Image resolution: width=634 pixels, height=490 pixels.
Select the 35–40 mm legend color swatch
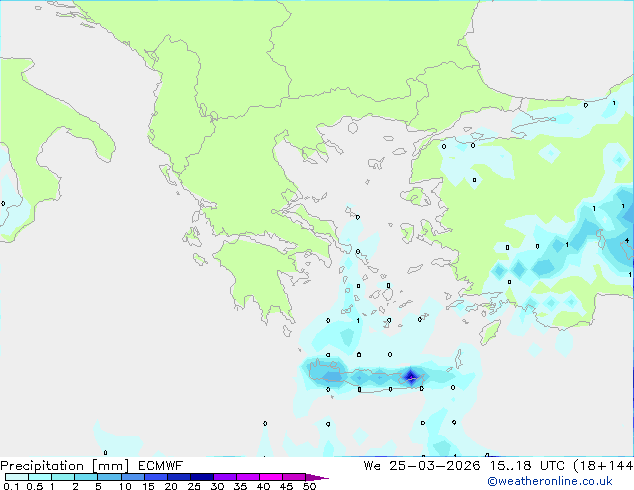247,477
